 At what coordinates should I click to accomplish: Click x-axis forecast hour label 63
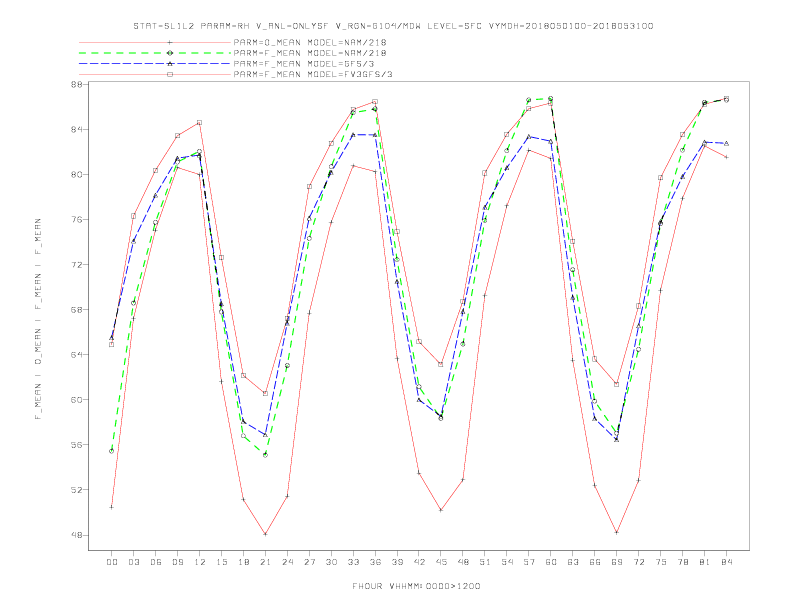click(573, 562)
